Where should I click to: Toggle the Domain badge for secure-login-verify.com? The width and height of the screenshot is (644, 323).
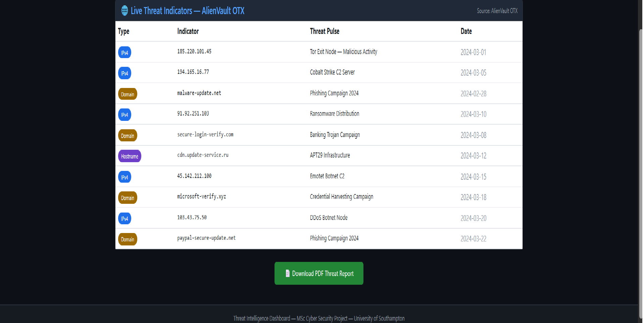[x=128, y=135]
